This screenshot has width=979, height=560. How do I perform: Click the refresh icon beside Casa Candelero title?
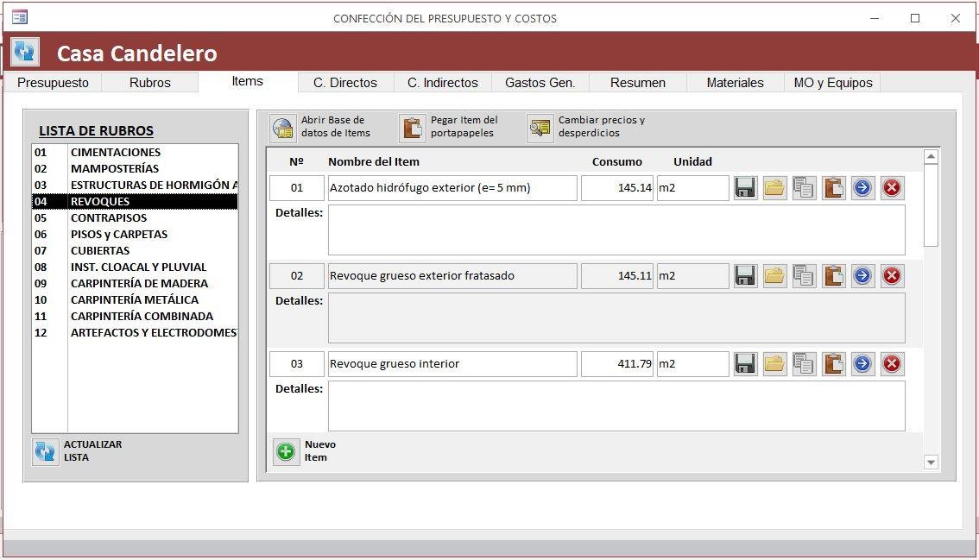[x=25, y=51]
